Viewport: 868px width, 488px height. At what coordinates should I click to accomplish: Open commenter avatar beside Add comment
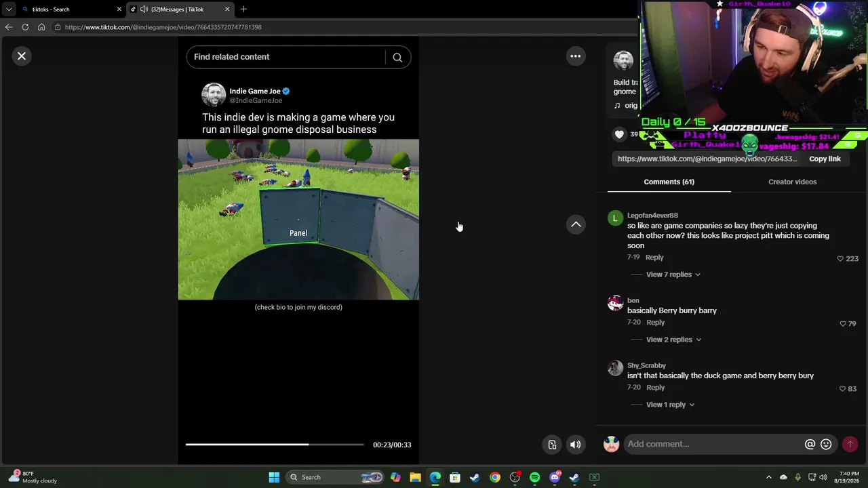[x=611, y=444]
